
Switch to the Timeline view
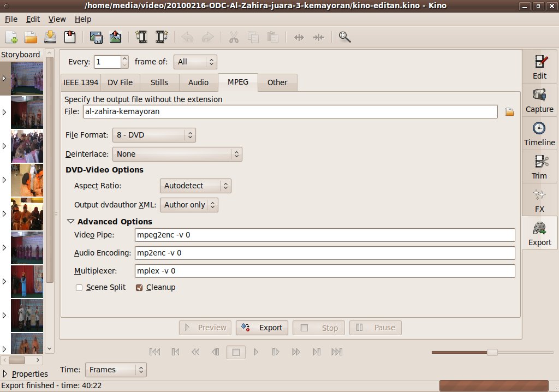point(539,134)
